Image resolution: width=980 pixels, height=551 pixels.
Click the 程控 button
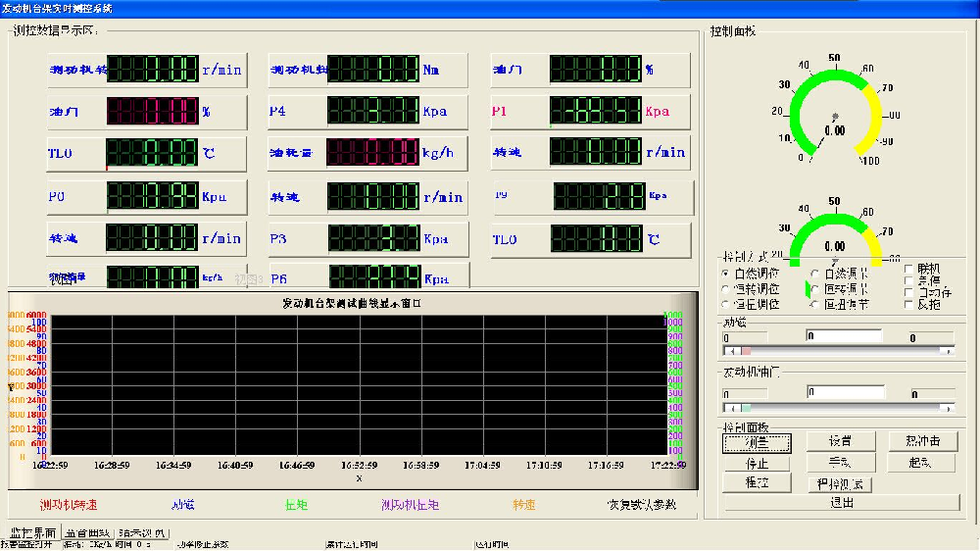coord(757,482)
